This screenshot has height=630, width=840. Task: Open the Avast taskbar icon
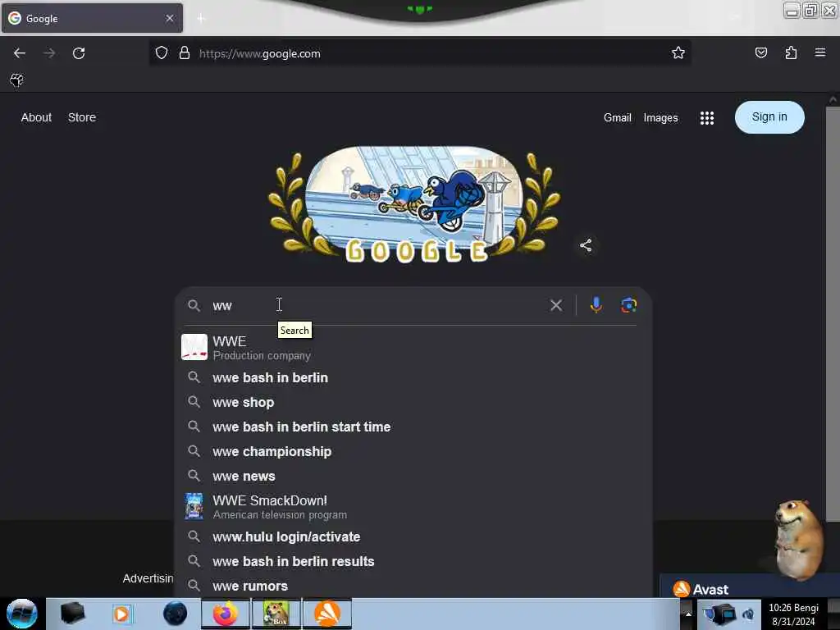click(327, 614)
